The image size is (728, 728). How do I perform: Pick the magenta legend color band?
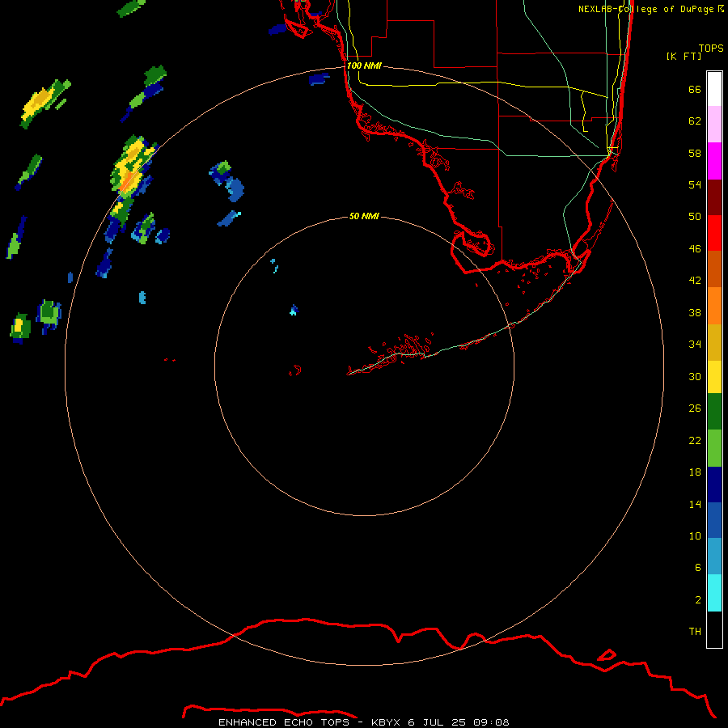pos(714,161)
